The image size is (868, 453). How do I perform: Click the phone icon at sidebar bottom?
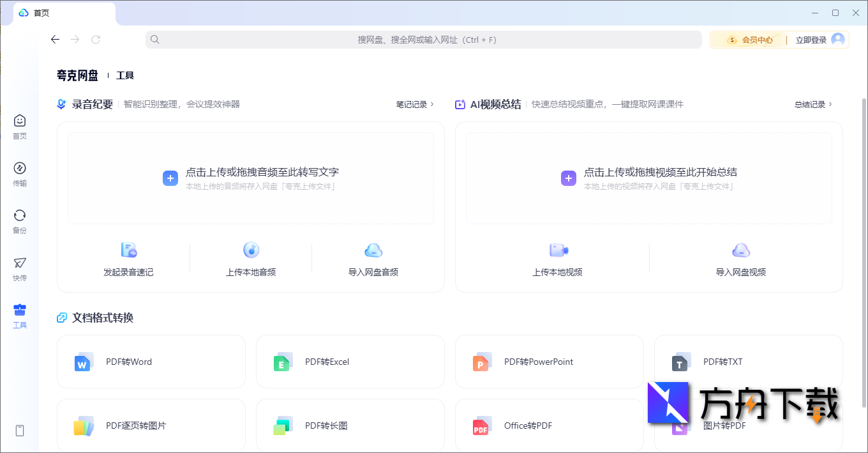click(x=20, y=431)
